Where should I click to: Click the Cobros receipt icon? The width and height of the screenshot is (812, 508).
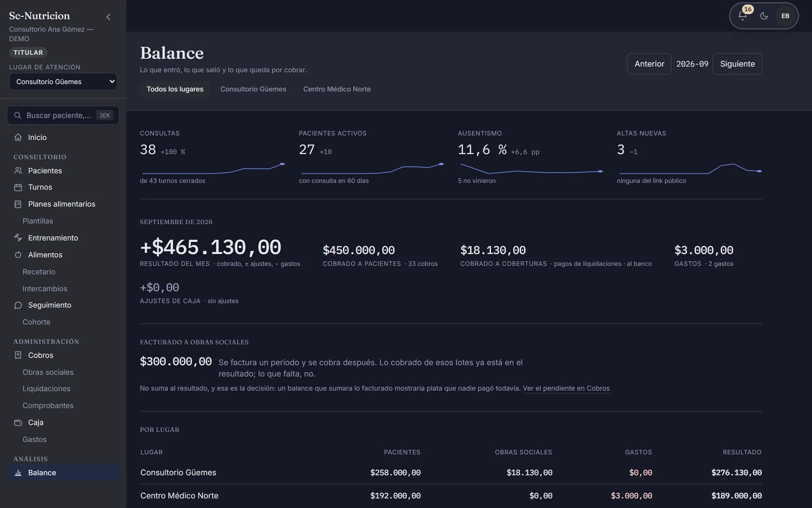(18, 355)
